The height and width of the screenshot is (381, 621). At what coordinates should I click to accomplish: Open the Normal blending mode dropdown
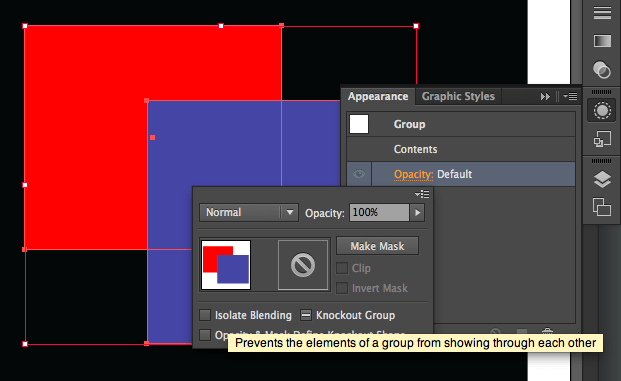point(249,213)
